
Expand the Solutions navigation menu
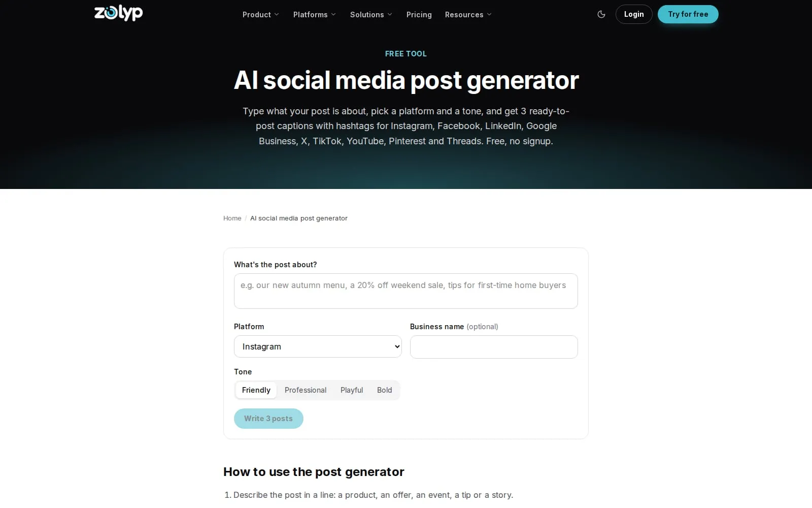click(371, 15)
